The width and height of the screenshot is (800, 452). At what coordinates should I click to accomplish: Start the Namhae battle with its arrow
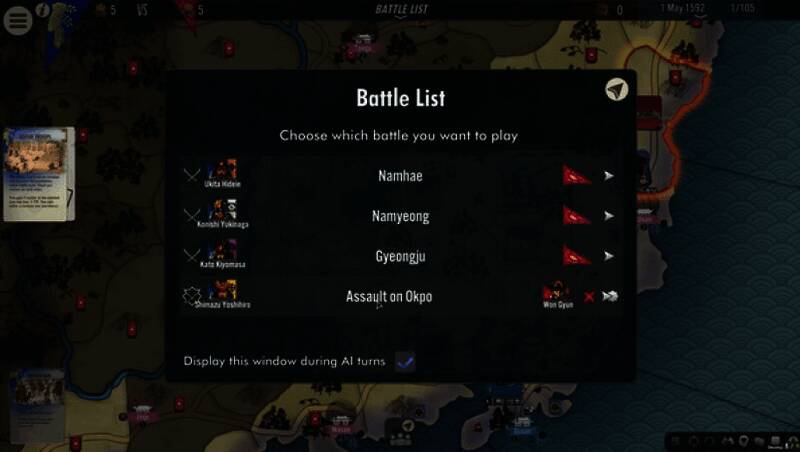coord(609,175)
